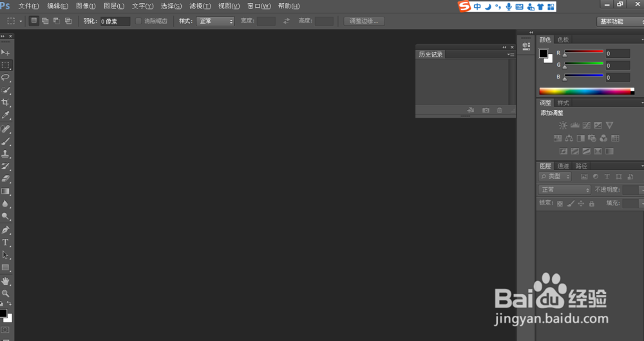Click Add to Selection mode icon
This screenshot has width=644, height=341.
(x=45, y=21)
